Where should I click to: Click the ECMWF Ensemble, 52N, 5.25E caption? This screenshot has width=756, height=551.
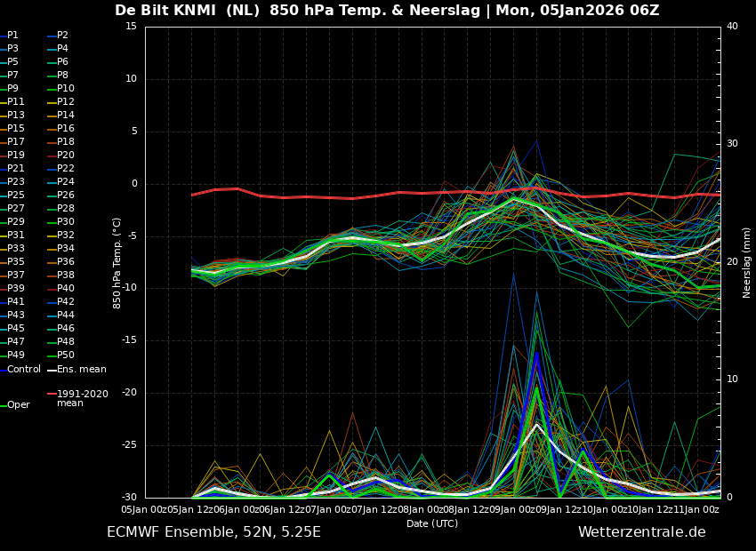[x=213, y=532]
